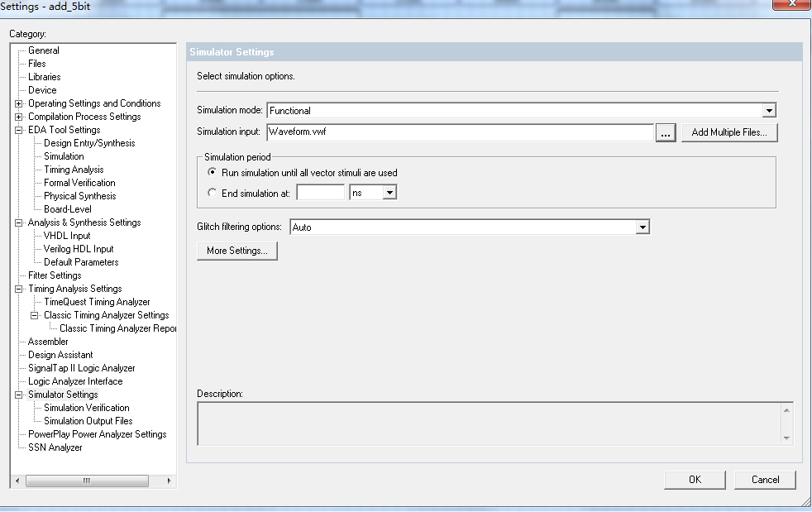Select Simulator Settings in the tree
Viewport: 812px width, 512px height.
click(63, 395)
